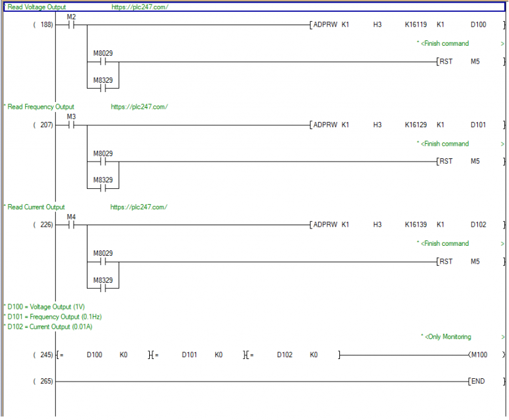Click the ADPRW instruction writing to D100

pos(408,25)
